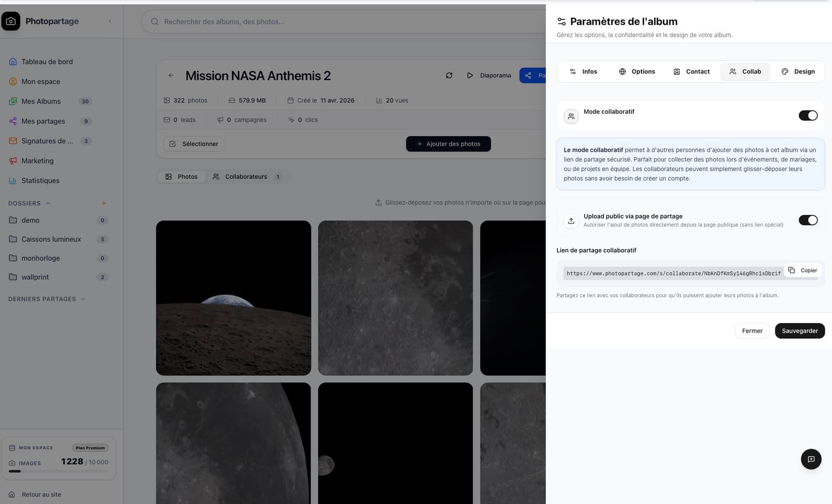This screenshot has width=832, height=504.
Task: Expand DERNIERS PARTAGES
Action: (83, 299)
